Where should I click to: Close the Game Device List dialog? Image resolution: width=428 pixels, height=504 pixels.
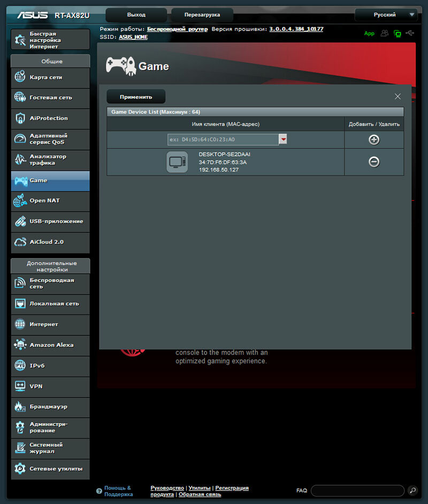coord(398,96)
